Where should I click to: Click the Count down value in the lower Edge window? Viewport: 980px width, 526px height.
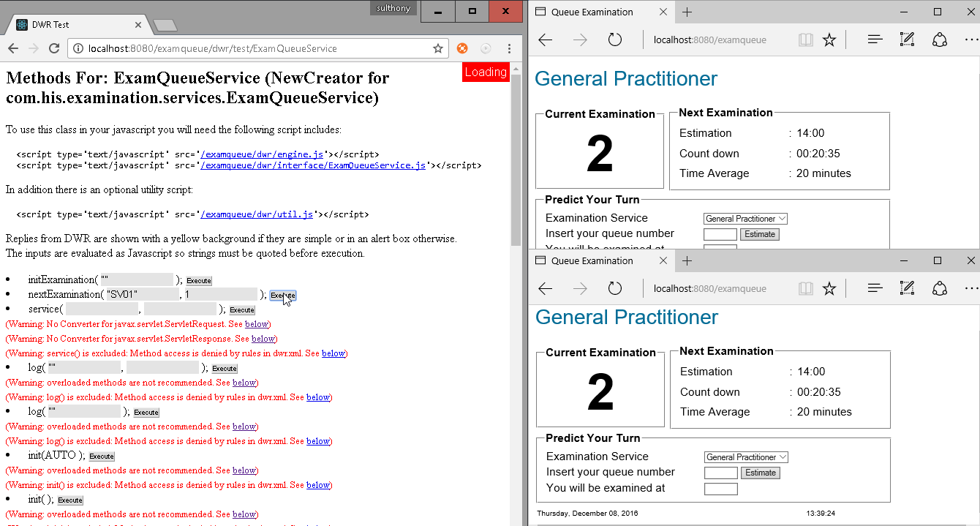[819, 392]
